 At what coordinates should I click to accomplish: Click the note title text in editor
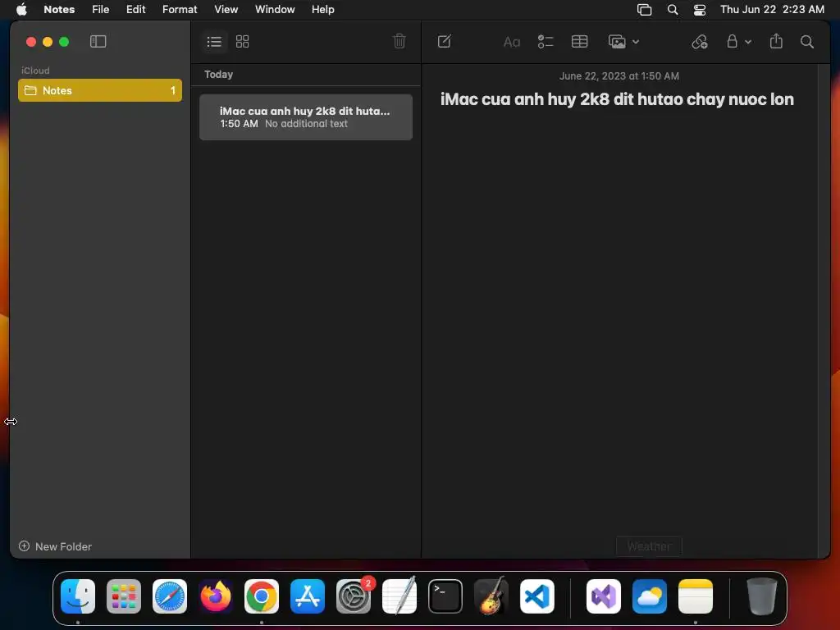click(617, 99)
